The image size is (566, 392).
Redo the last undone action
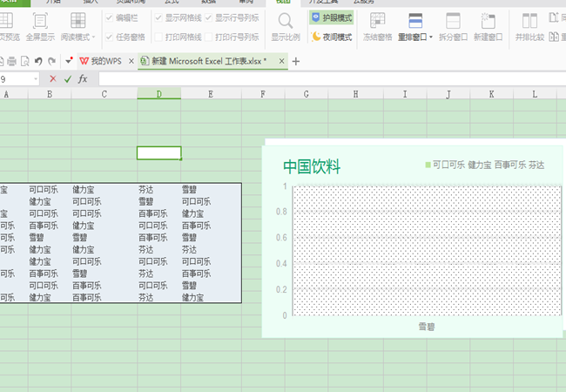coord(52,61)
